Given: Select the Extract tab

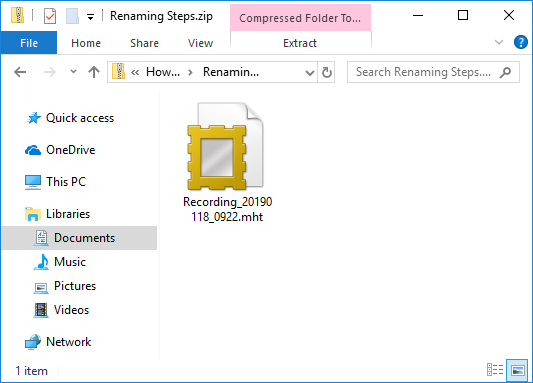Looking at the screenshot, I should [300, 43].
